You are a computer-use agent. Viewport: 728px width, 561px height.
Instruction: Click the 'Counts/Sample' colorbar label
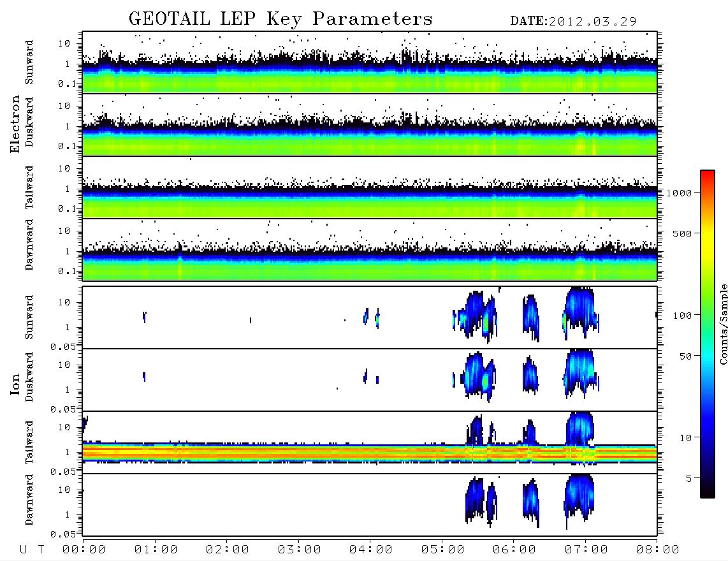point(723,324)
